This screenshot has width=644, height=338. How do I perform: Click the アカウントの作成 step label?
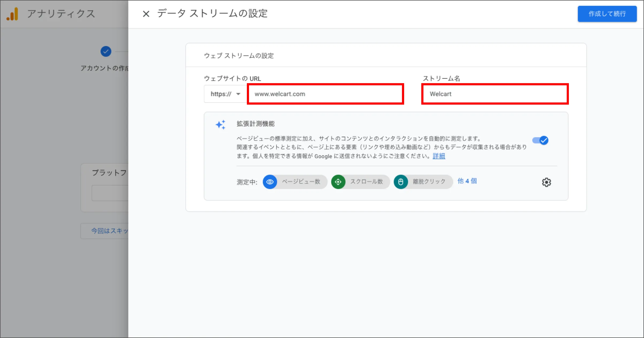(104, 68)
